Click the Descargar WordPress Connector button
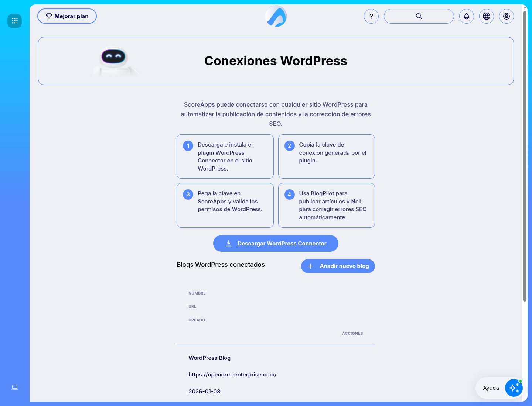The width and height of the screenshot is (532, 406). (x=276, y=244)
